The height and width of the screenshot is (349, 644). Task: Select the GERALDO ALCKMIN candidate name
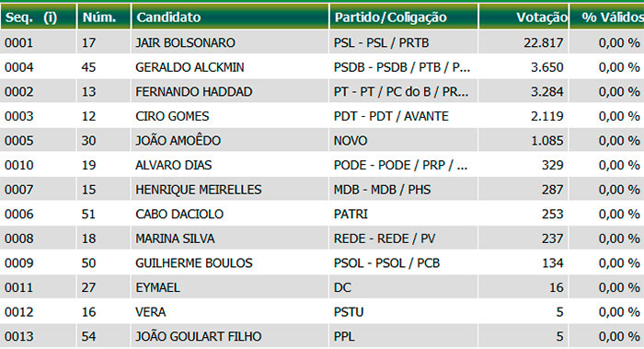point(190,67)
